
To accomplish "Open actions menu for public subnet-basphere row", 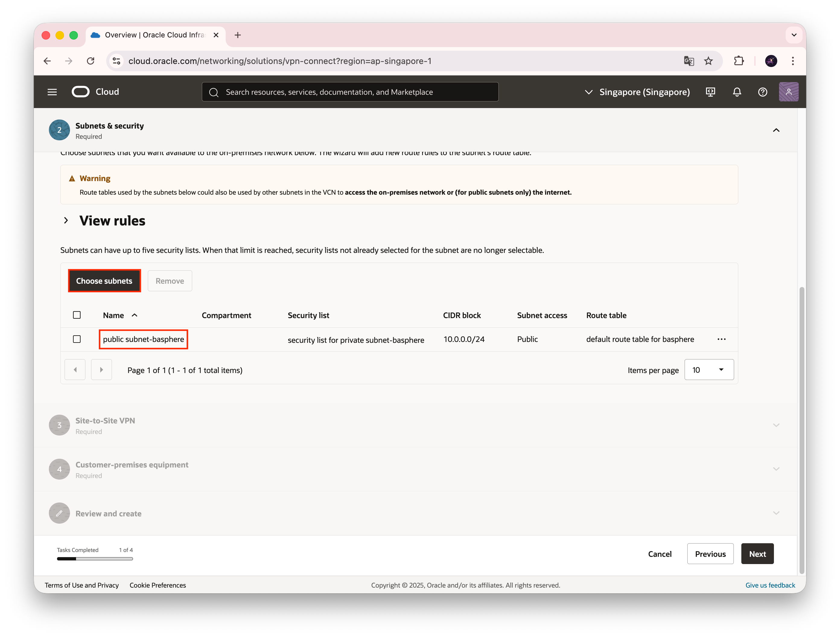I will pos(721,339).
